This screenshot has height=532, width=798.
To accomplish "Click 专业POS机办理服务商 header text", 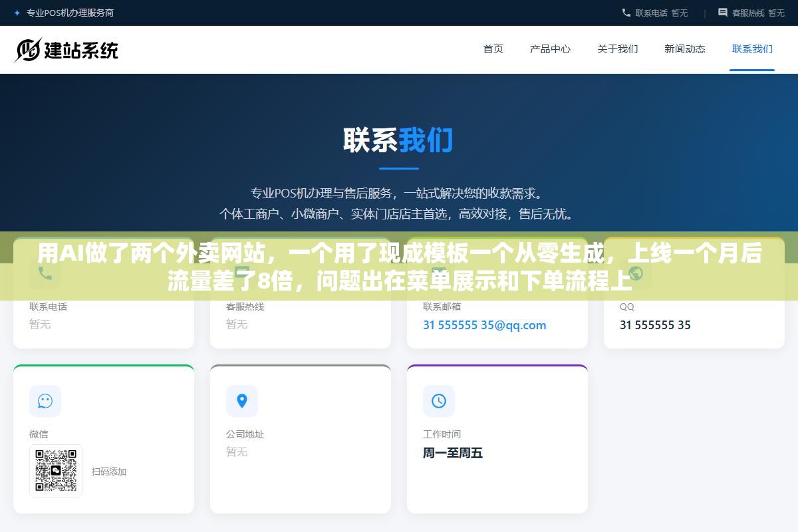I will coord(70,13).
